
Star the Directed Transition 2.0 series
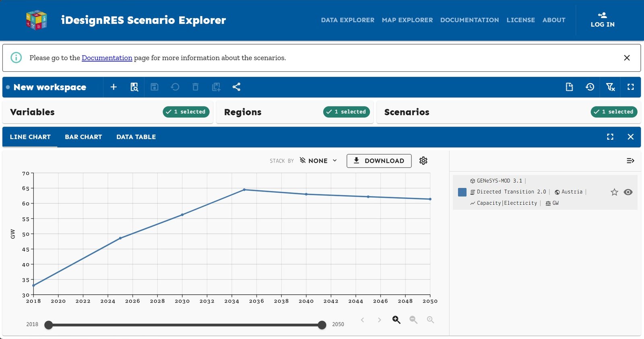point(614,192)
